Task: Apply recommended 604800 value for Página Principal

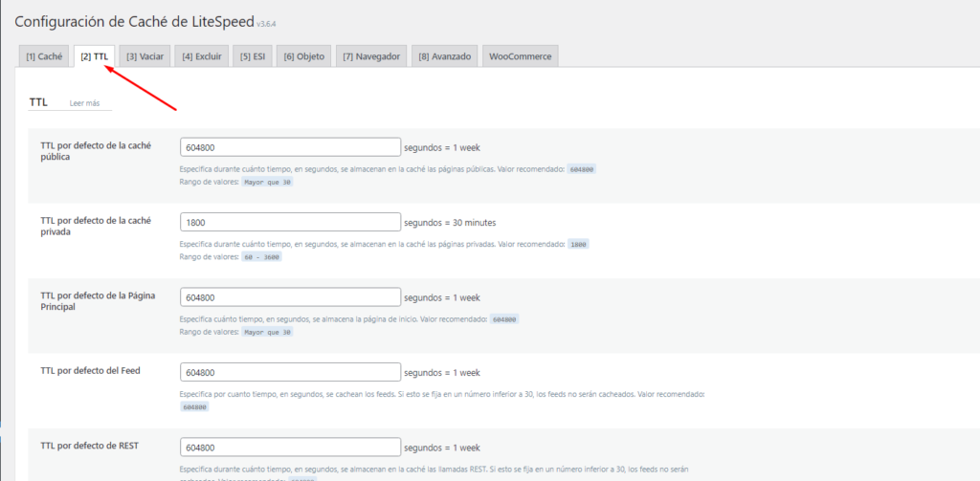Action: click(504, 319)
